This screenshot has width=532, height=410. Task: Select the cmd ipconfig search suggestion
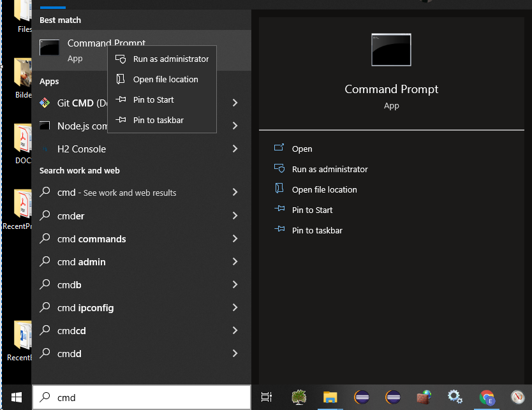coord(85,307)
